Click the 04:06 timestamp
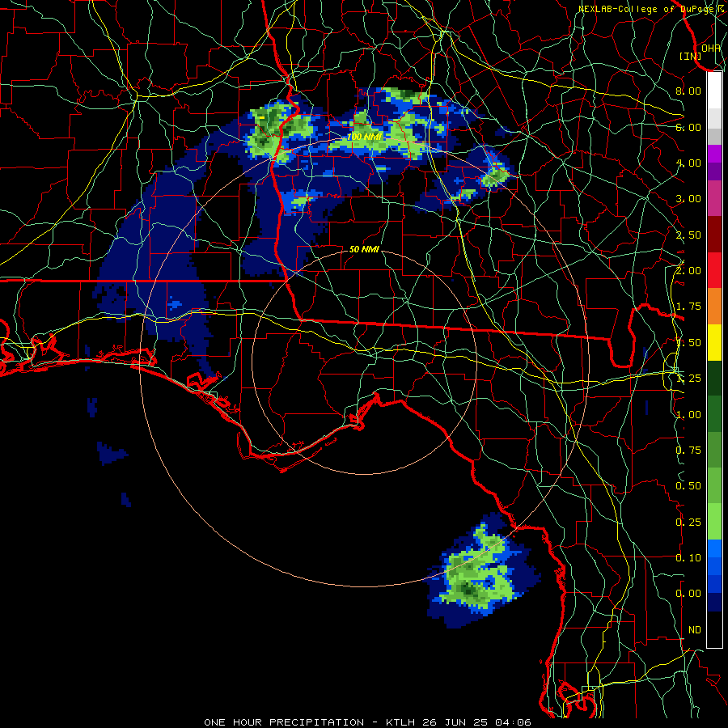 [513, 722]
